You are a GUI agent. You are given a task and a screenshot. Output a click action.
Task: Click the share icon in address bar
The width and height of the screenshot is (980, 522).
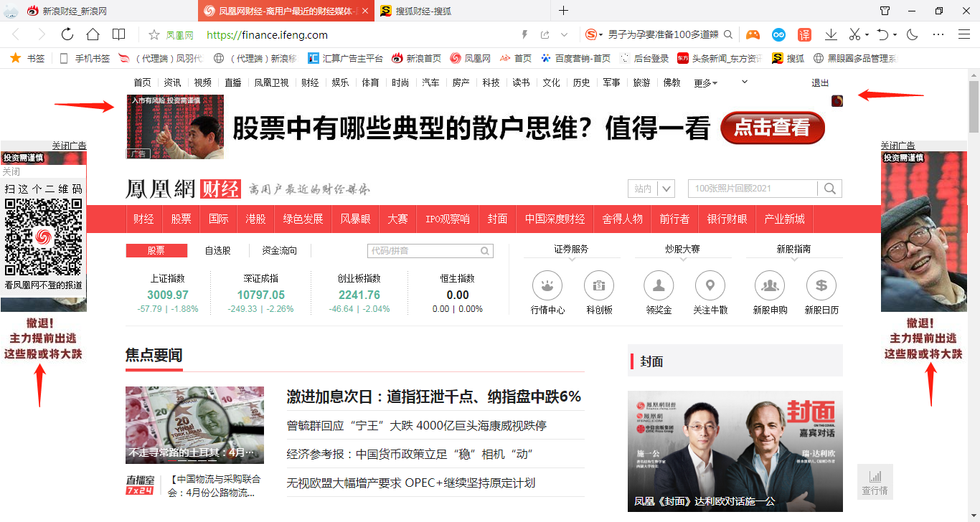pyautogui.click(x=545, y=34)
